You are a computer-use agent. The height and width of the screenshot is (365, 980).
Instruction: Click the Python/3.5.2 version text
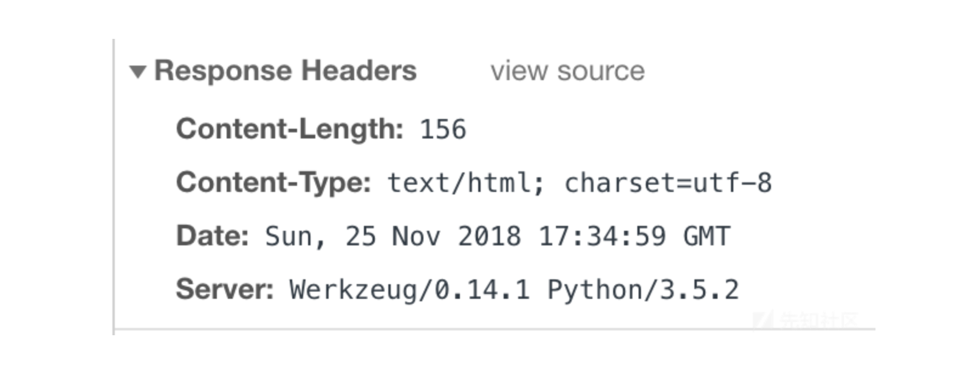(643, 290)
